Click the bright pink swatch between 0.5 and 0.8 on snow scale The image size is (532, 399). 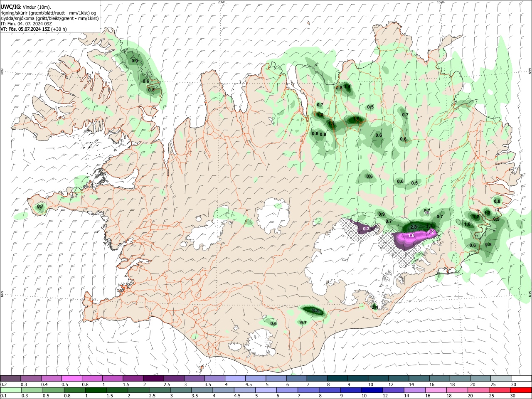pyautogui.click(x=72, y=378)
